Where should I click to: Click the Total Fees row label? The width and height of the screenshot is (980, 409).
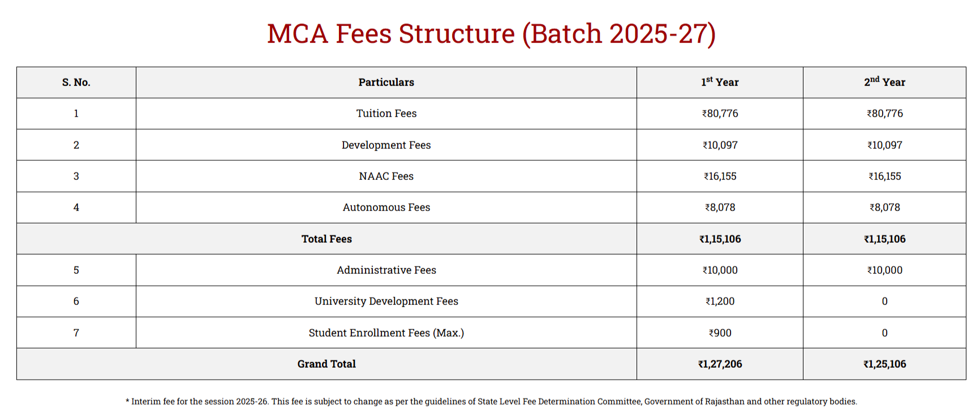(x=326, y=239)
